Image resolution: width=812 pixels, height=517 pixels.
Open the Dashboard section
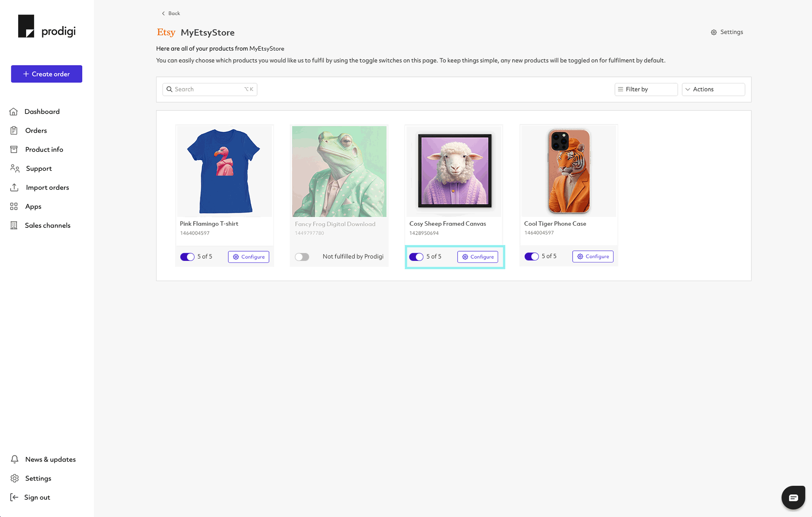click(x=42, y=111)
